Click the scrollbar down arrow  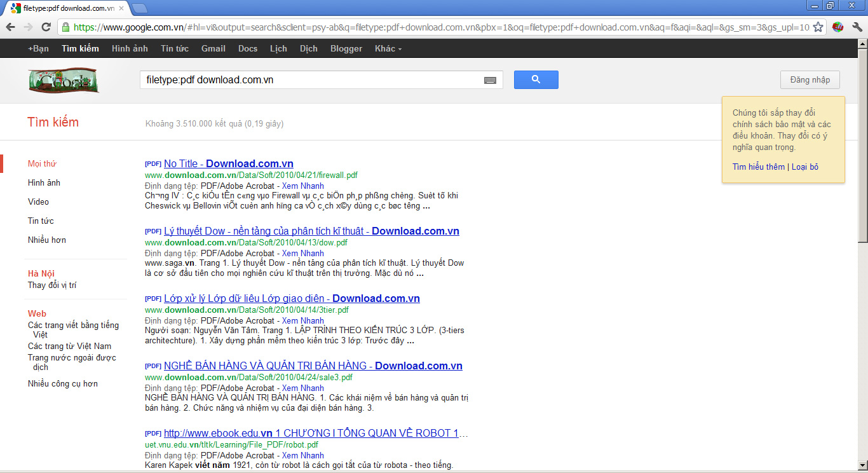[x=862, y=466]
